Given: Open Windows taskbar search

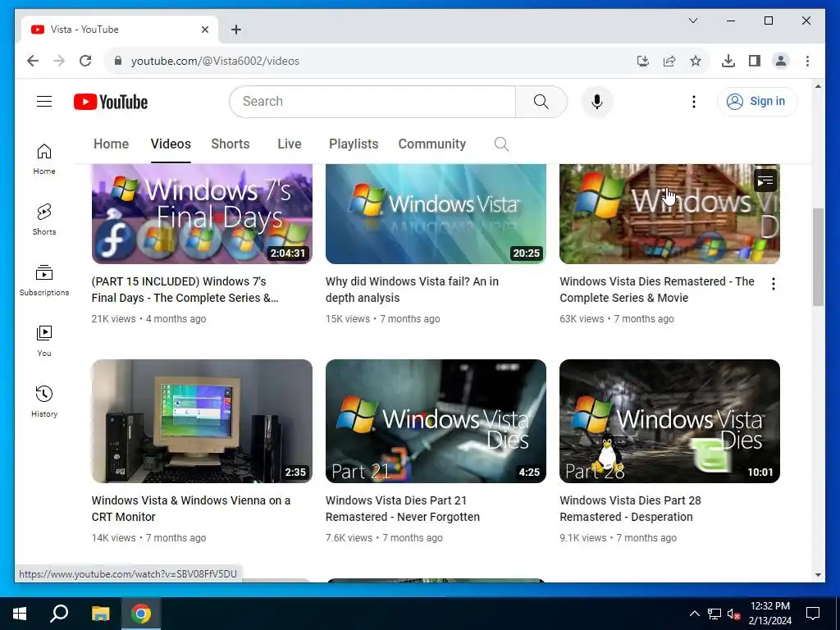Looking at the screenshot, I should click(59, 614).
